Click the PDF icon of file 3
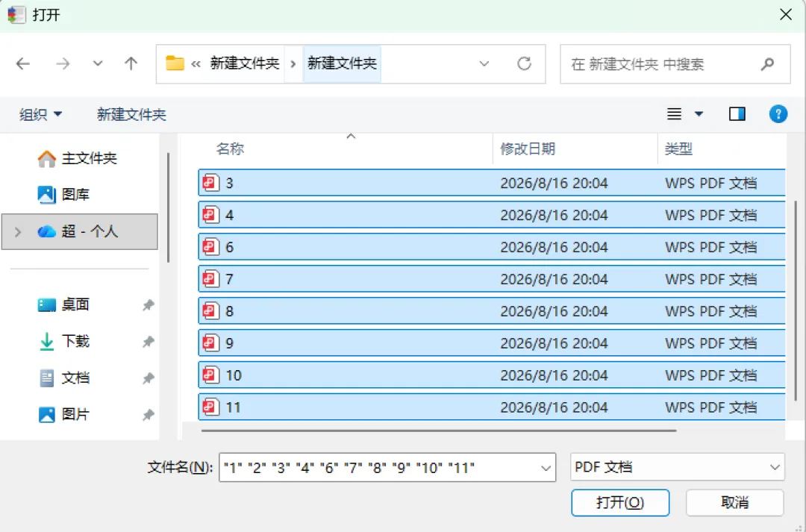 [210, 183]
